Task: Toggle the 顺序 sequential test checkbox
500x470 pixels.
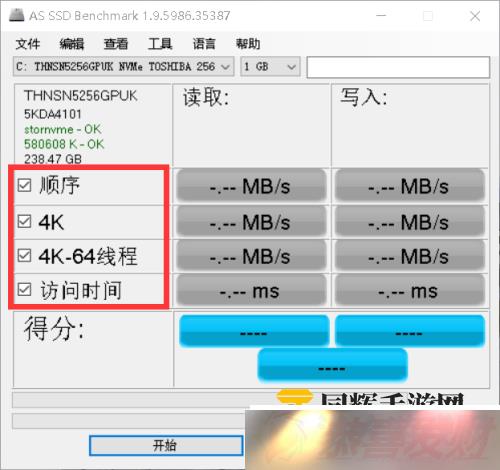Action: click(24, 185)
